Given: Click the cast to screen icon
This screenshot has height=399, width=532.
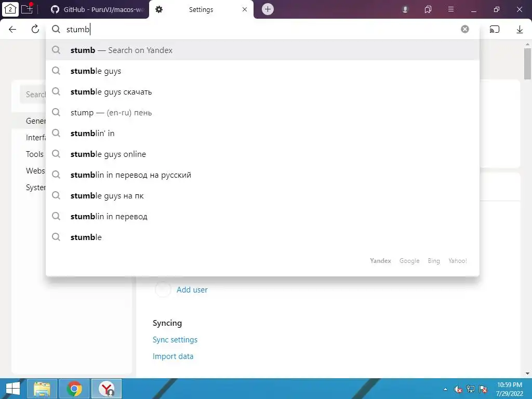Looking at the screenshot, I should click(495, 29).
